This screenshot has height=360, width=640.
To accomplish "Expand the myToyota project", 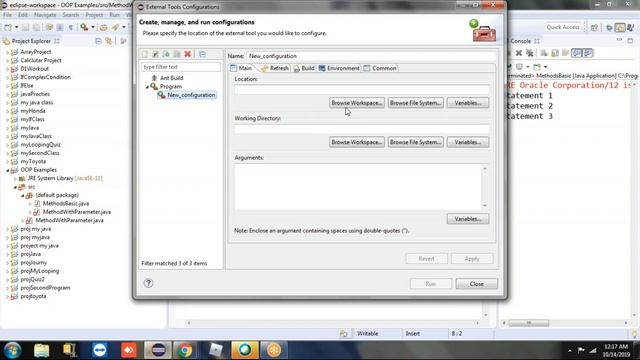I will click(7, 162).
